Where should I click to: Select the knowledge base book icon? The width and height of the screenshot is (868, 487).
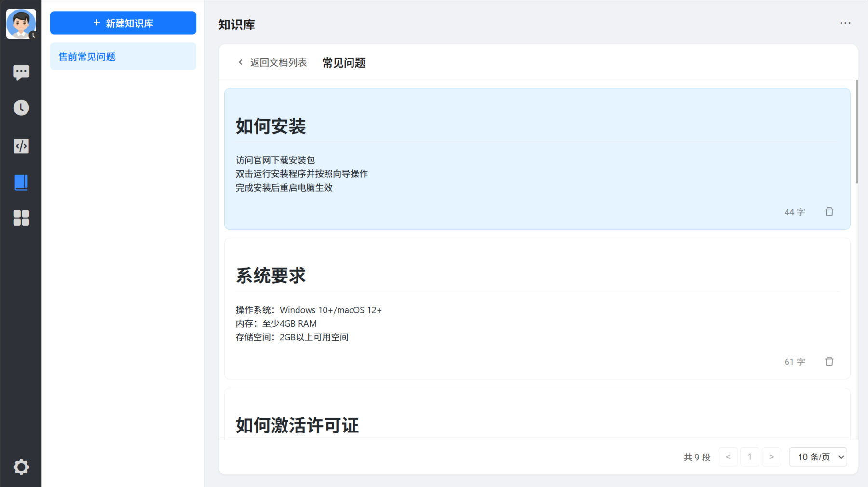21,182
